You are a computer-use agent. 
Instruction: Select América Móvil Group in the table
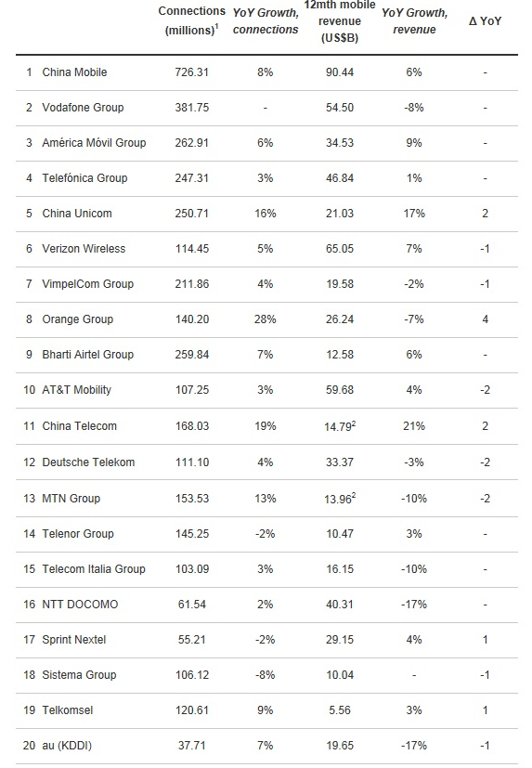(94, 142)
